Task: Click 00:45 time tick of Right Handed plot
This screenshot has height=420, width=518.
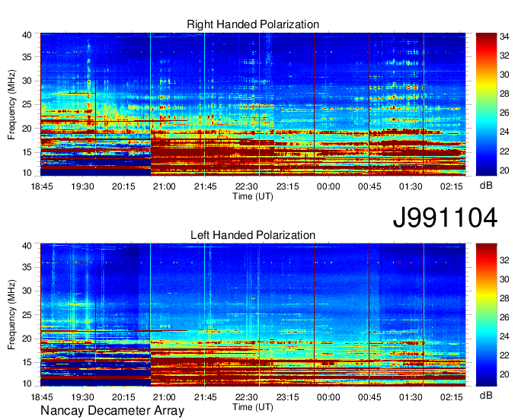Action: tap(369, 186)
